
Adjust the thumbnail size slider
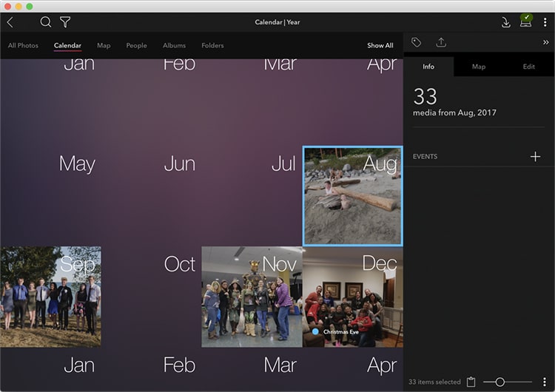pos(500,382)
